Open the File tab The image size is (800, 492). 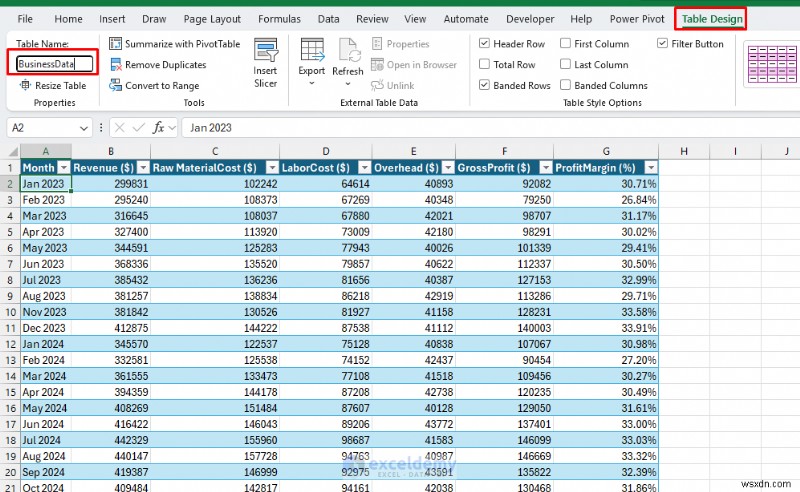pos(25,19)
